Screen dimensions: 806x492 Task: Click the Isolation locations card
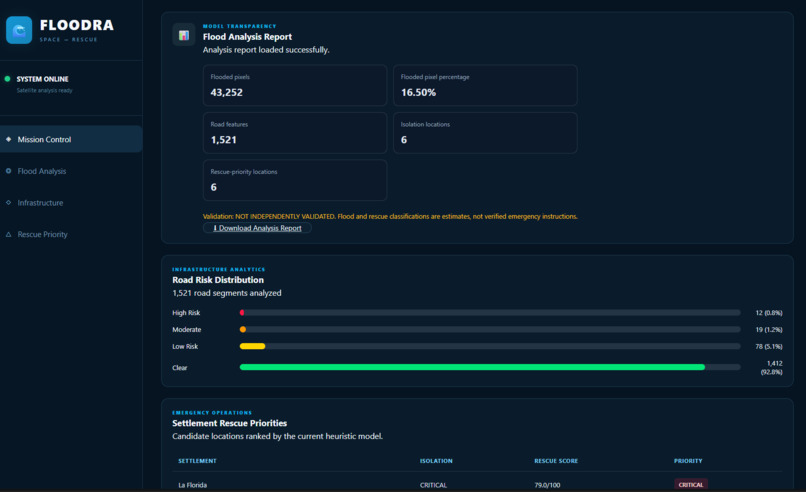[485, 133]
